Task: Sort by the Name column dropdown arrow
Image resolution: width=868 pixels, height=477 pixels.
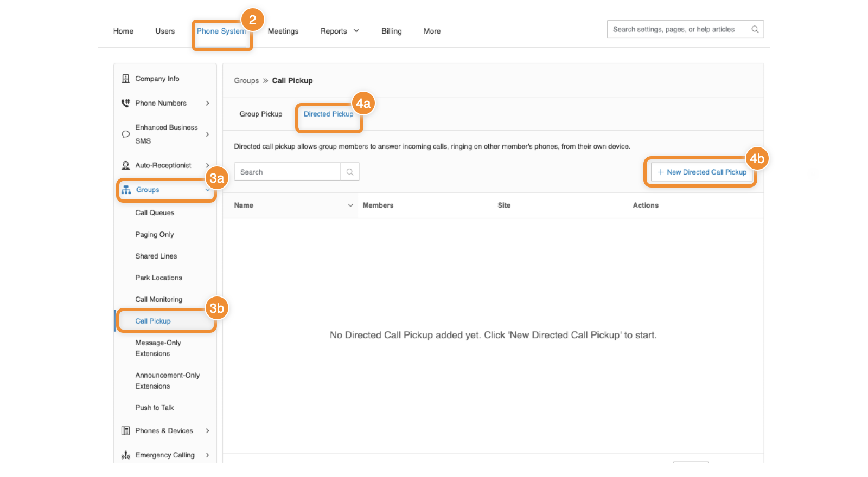Action: 350,205
